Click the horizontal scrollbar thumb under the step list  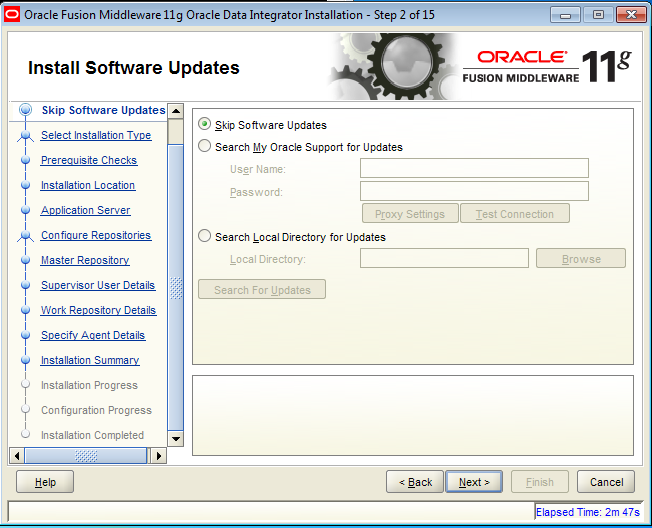pos(86,456)
